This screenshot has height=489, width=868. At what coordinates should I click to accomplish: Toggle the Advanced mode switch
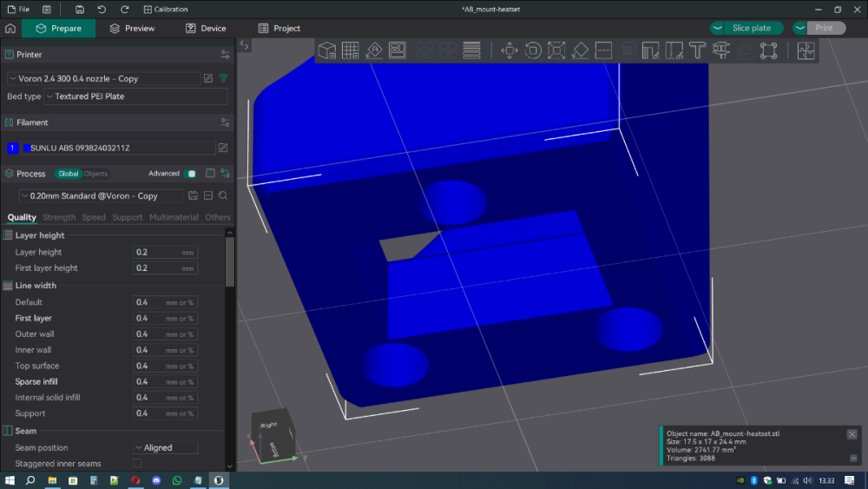(x=190, y=174)
